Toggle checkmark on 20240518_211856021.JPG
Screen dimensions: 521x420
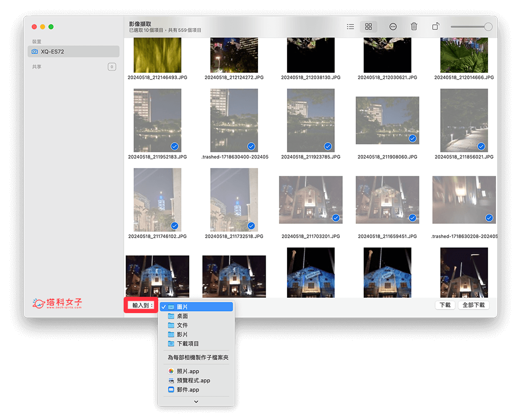tap(481, 146)
